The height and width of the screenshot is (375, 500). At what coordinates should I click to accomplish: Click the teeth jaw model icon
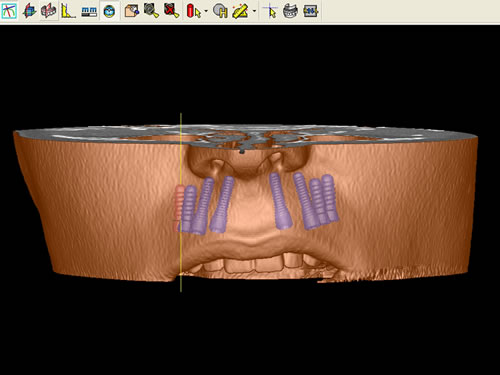(290, 11)
